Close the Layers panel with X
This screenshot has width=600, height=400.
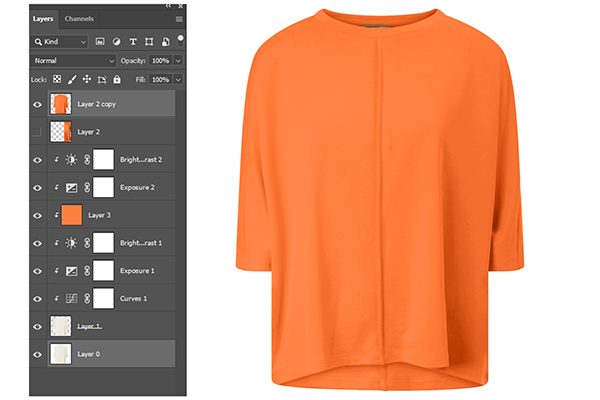181,6
